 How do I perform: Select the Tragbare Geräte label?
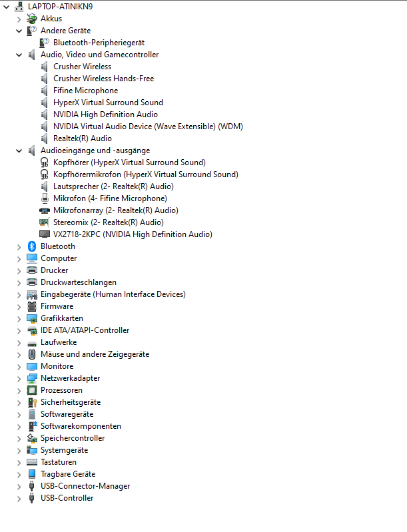[x=68, y=474]
